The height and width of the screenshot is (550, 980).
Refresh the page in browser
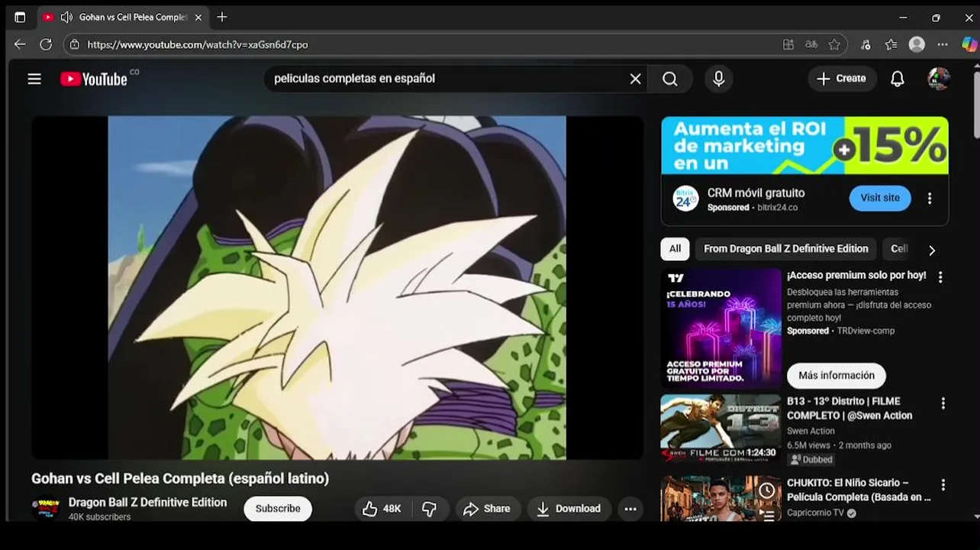coord(46,44)
